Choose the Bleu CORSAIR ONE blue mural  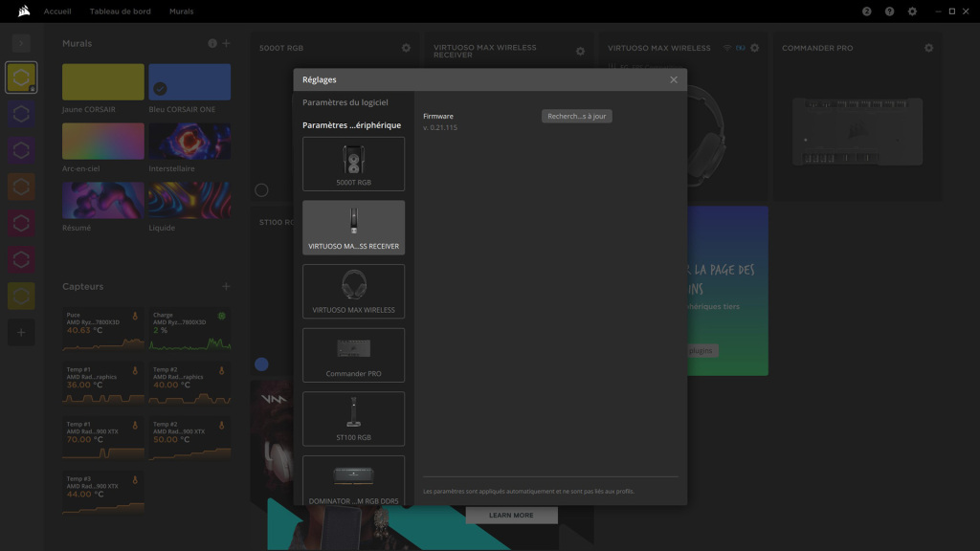pos(189,82)
